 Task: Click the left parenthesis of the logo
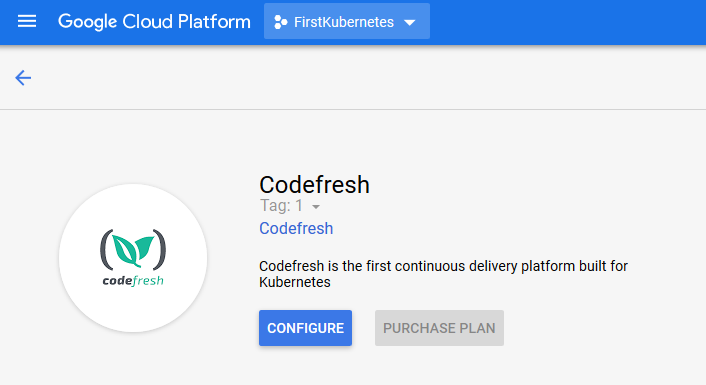tap(106, 249)
